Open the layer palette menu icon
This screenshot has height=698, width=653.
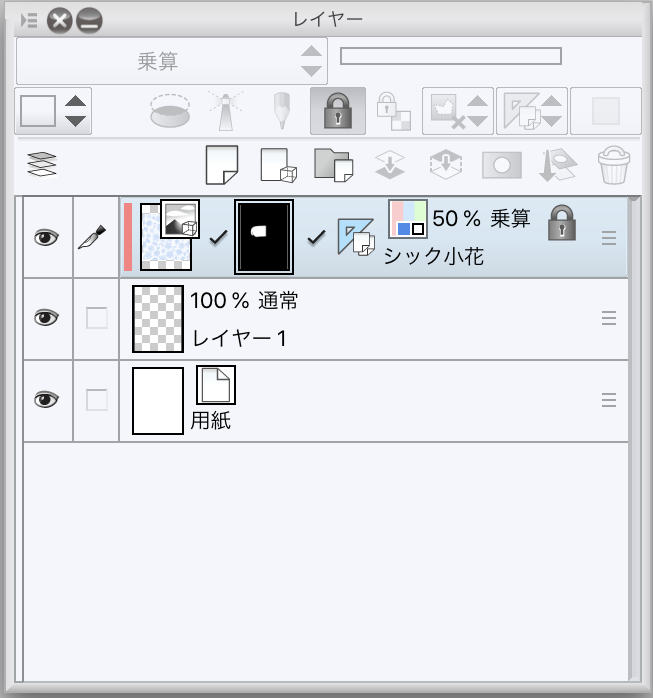pos(29,20)
